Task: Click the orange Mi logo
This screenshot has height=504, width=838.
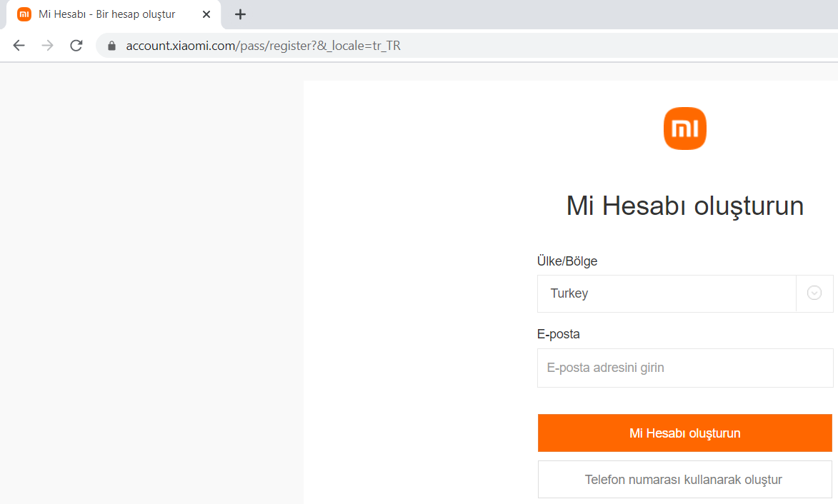Action: click(684, 128)
